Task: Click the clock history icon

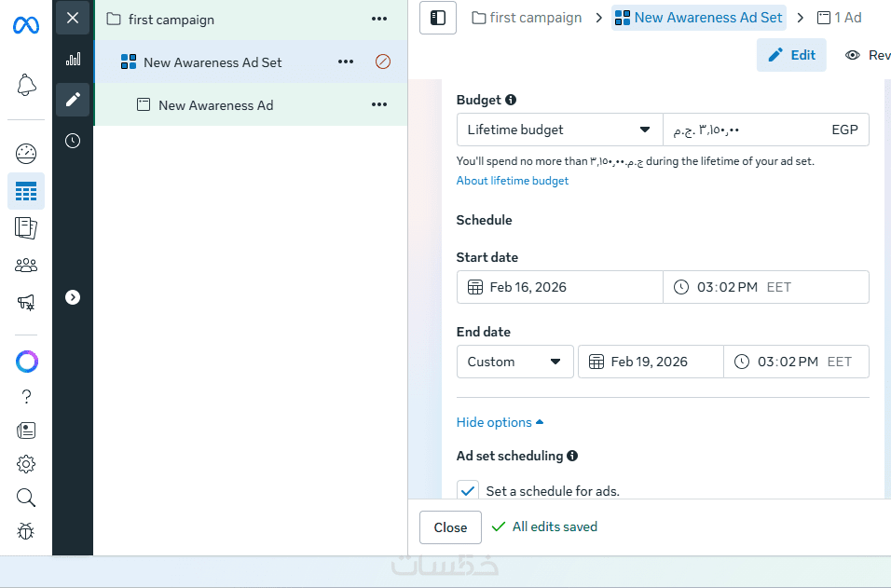Action: point(73,141)
